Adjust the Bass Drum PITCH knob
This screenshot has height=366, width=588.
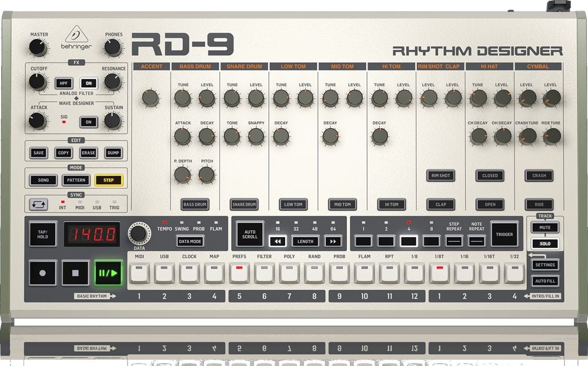tap(206, 175)
